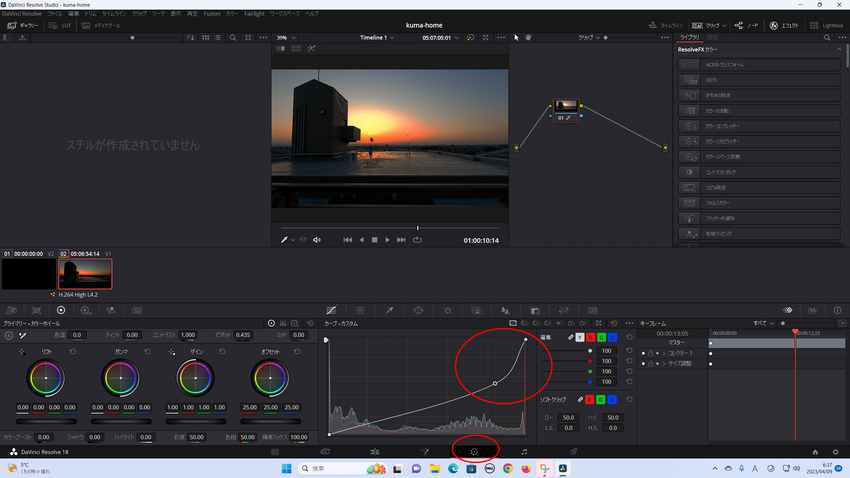
Task: Search the gallery with magnifier icon
Action: pyautogui.click(x=233, y=38)
